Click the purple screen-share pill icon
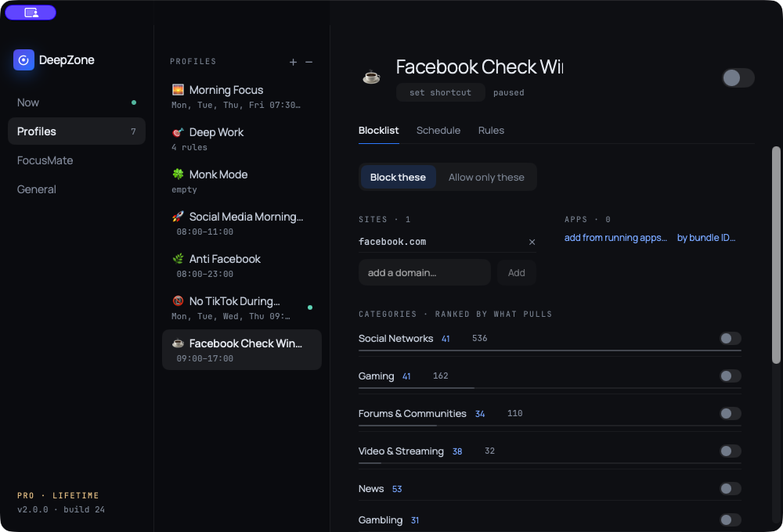The width and height of the screenshot is (783, 532). 31,13
